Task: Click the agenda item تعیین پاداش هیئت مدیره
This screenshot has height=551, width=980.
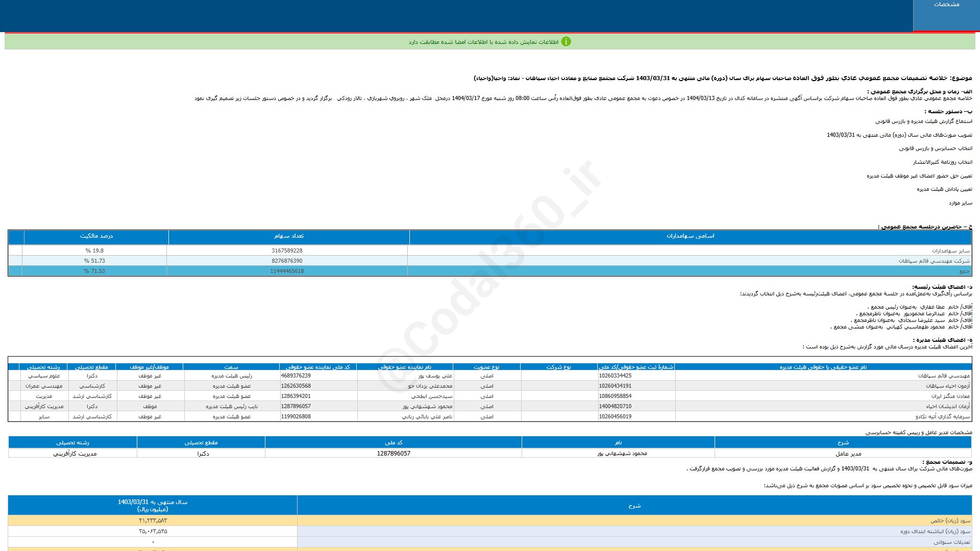Action: 944,189
